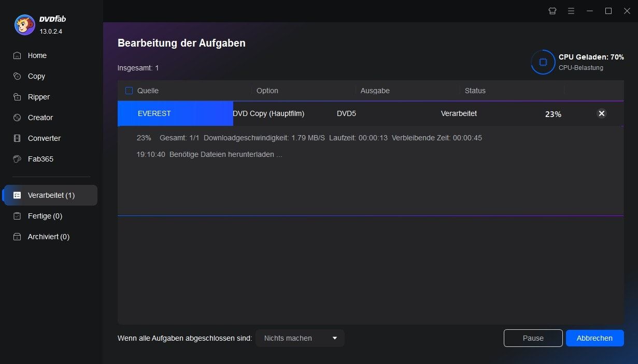638x364 pixels.
Task: Click the Copy disc icon
Action: [x=18, y=76]
